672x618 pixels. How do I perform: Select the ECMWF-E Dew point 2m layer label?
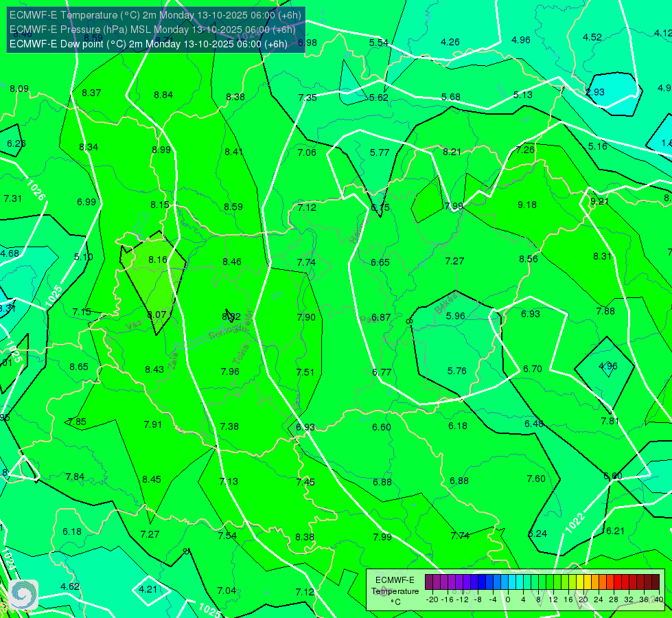148,44
